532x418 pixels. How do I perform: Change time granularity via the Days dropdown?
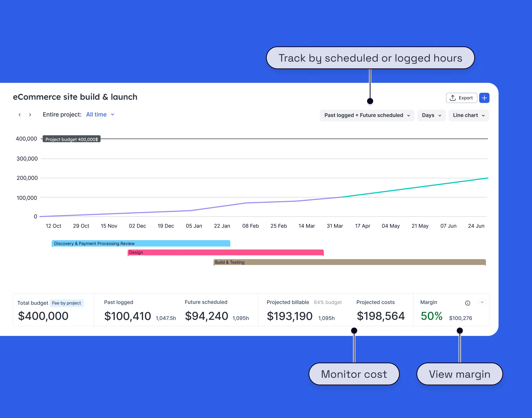point(431,115)
